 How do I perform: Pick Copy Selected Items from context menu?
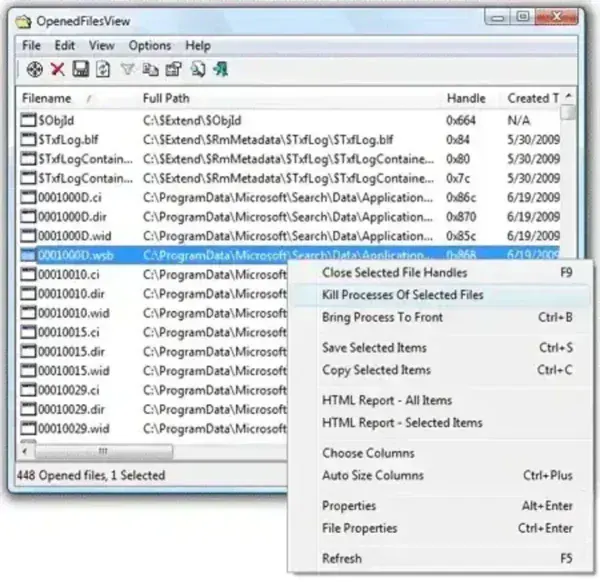pos(440,370)
